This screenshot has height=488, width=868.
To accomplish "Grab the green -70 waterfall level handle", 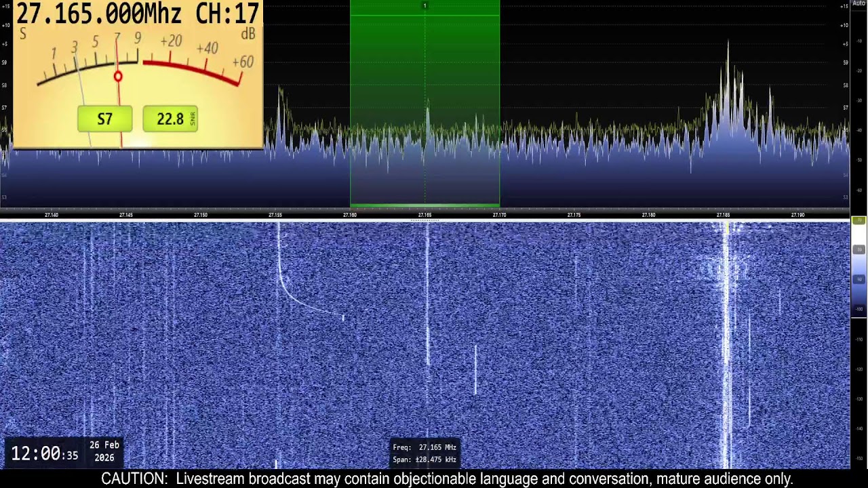I will click(x=859, y=221).
